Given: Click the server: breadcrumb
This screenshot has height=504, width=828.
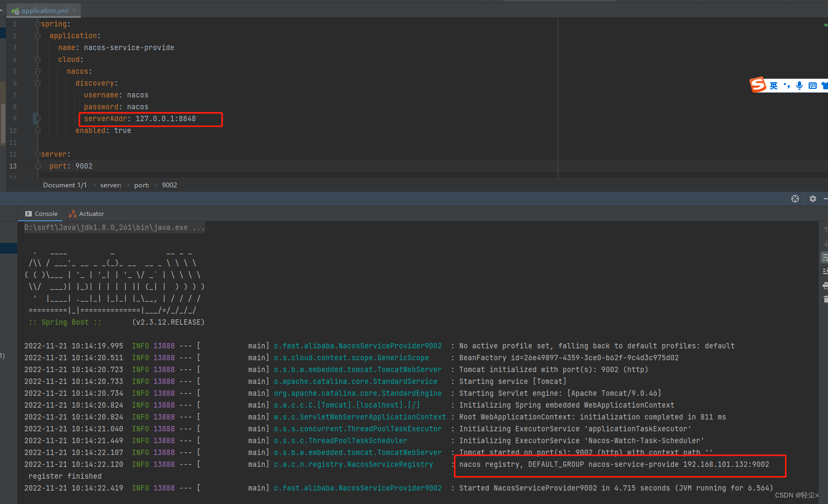Looking at the screenshot, I should [110, 185].
